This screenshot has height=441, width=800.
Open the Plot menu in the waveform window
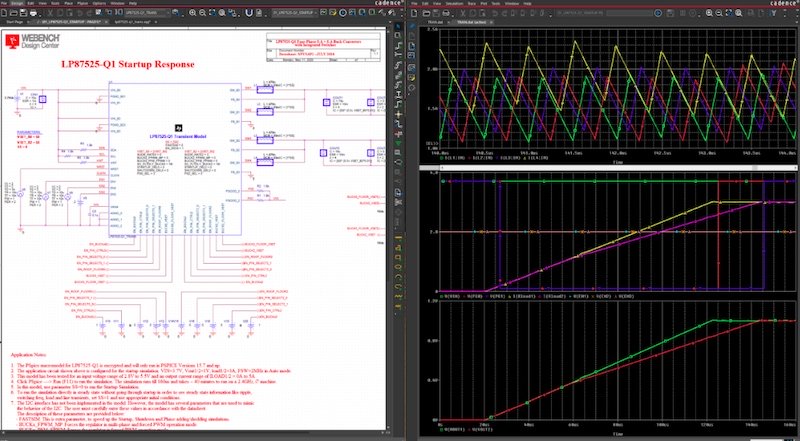coord(484,4)
